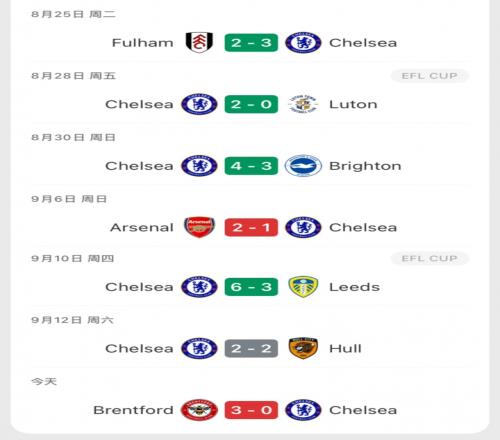Viewport: 500px width, 440px height.
Task: Open the Chelsea 2-0 Luton score
Action: pos(251,104)
